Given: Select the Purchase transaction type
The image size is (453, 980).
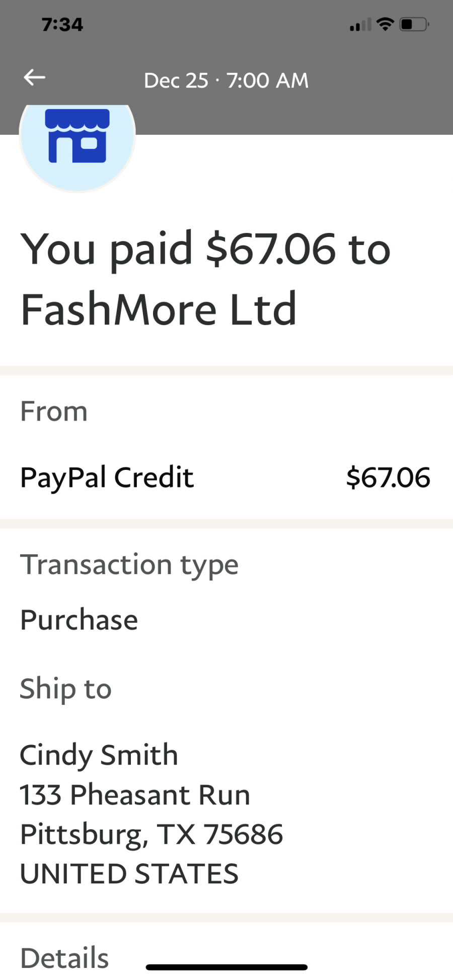Looking at the screenshot, I should [x=79, y=619].
